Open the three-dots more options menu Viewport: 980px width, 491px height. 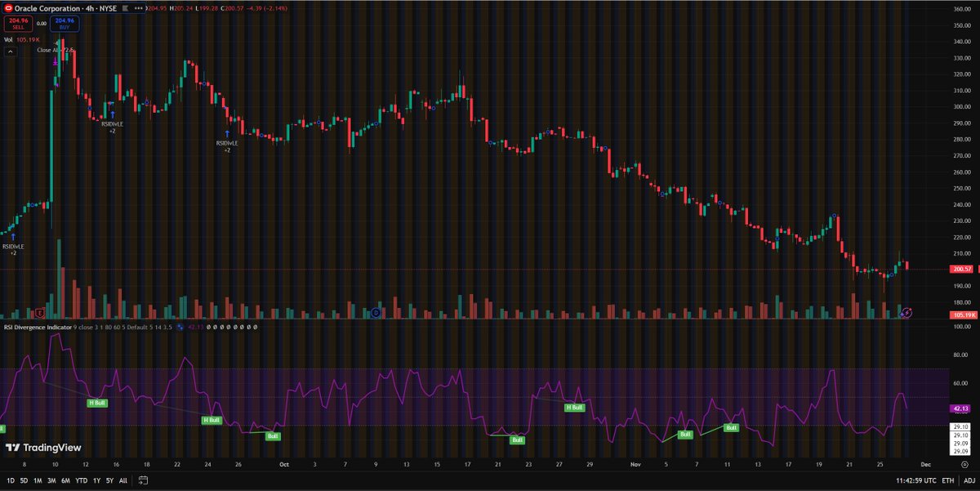pyautogui.click(x=137, y=8)
